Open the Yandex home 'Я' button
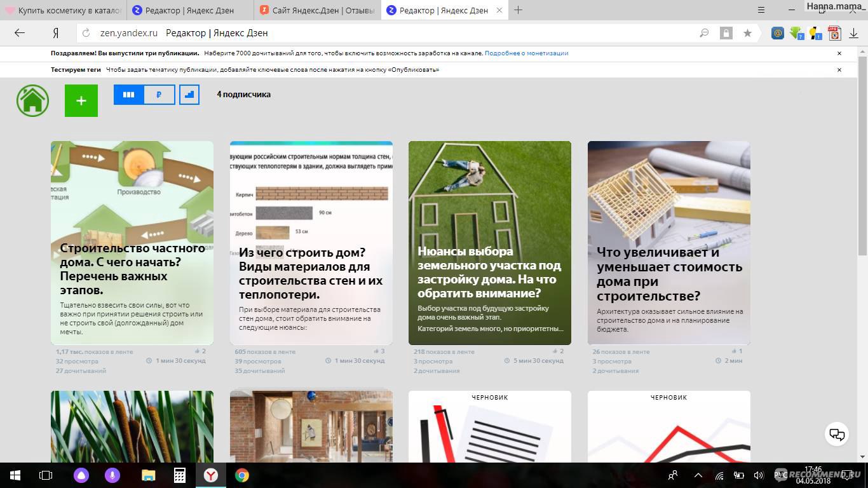Image resolution: width=868 pixels, height=488 pixels. coord(55,33)
